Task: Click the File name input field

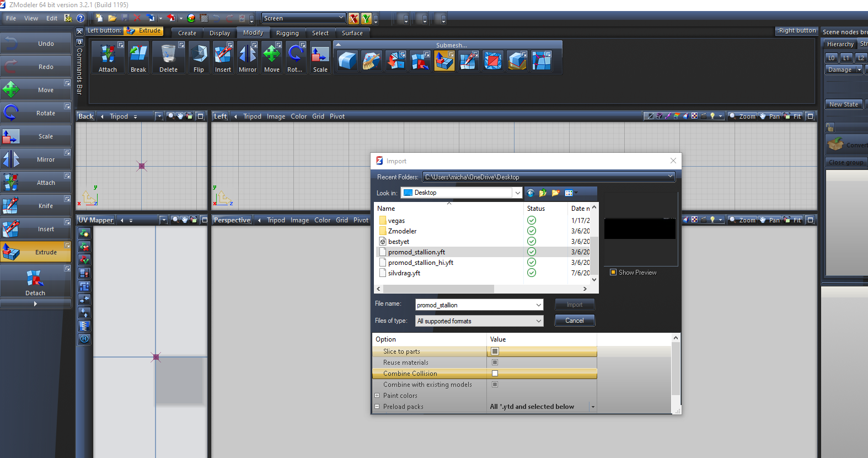Action: tap(475, 305)
